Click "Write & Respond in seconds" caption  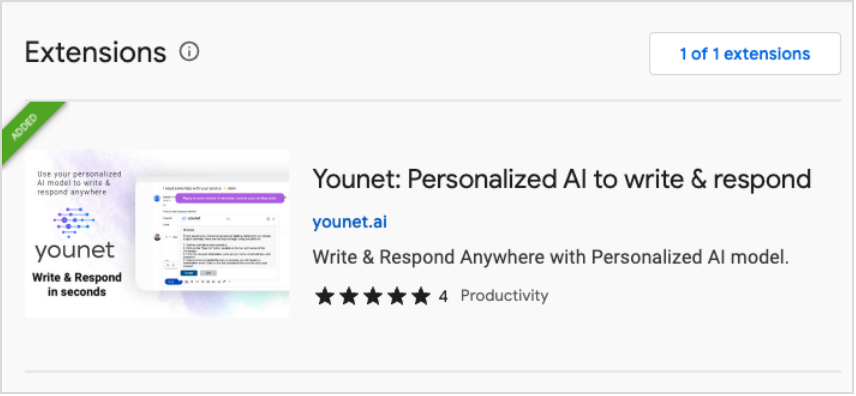coord(76,285)
